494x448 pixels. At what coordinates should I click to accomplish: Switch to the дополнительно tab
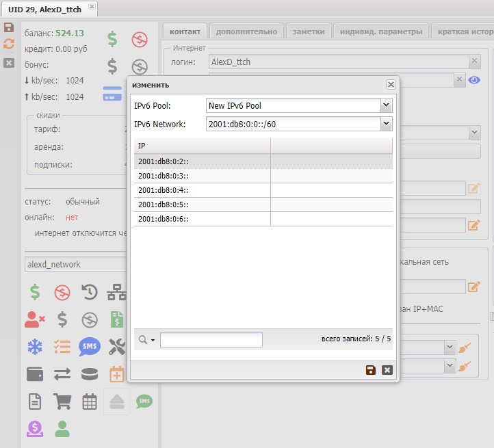(x=246, y=31)
